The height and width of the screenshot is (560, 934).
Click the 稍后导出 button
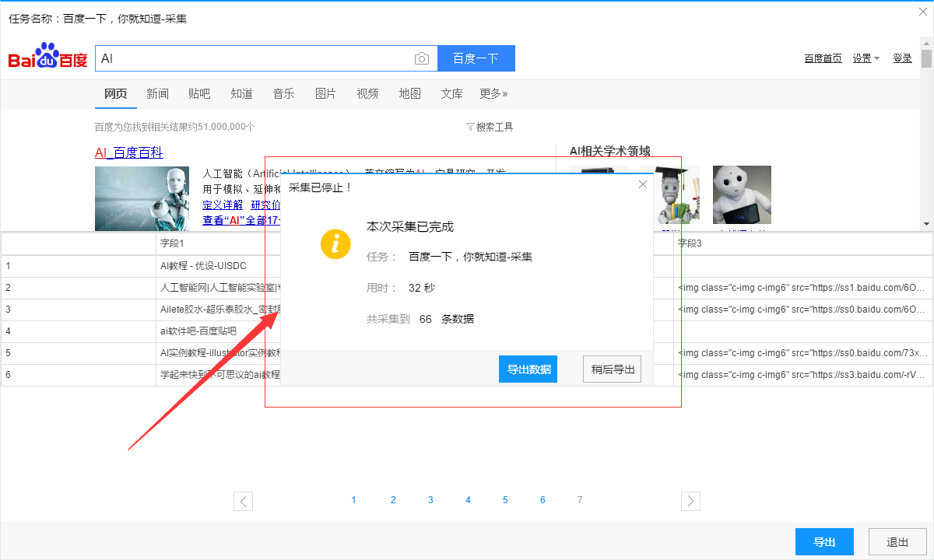(612, 369)
